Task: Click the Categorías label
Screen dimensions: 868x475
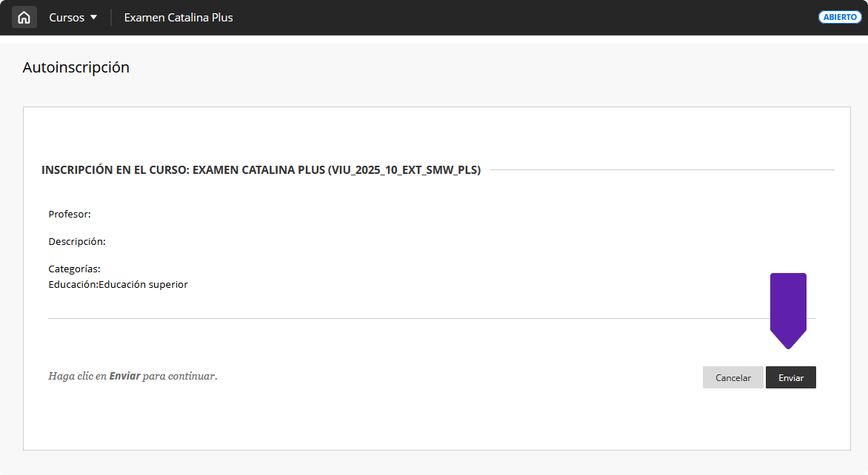Action: (74, 269)
